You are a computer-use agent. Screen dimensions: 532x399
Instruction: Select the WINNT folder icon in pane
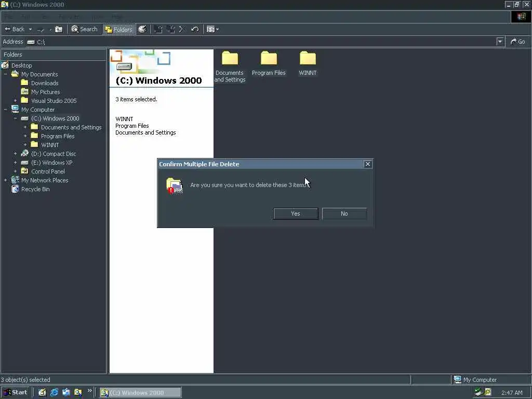308,58
